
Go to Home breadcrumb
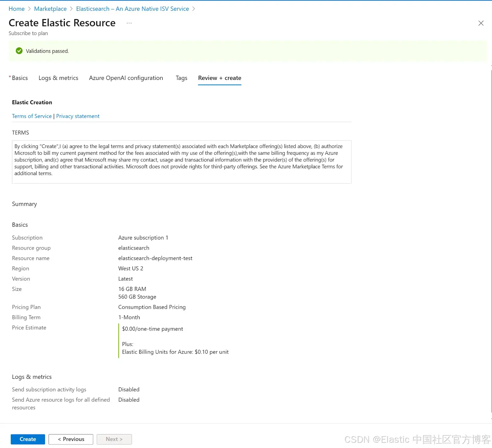(17, 9)
